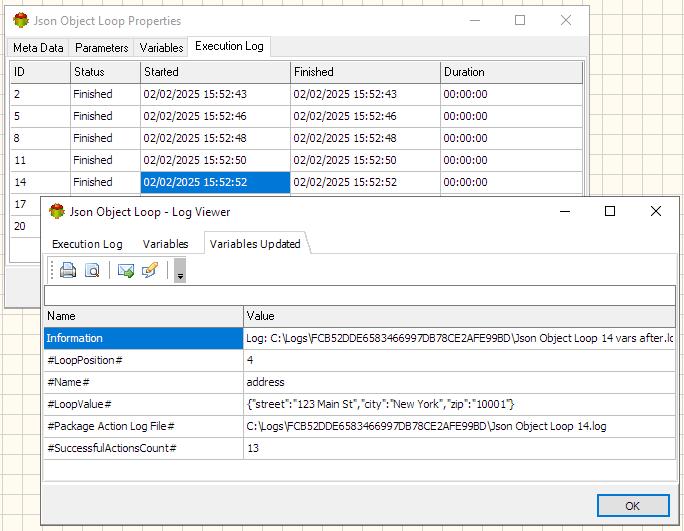Click the Name column header

143,316
